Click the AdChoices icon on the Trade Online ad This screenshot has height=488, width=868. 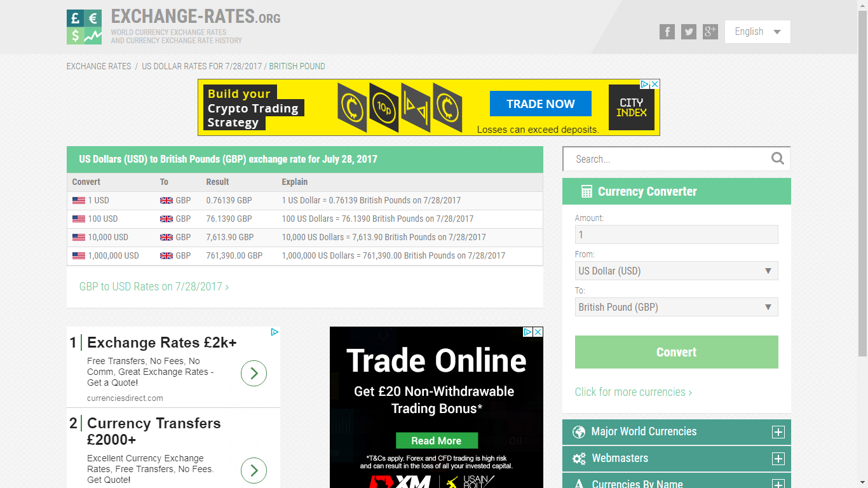click(x=528, y=332)
